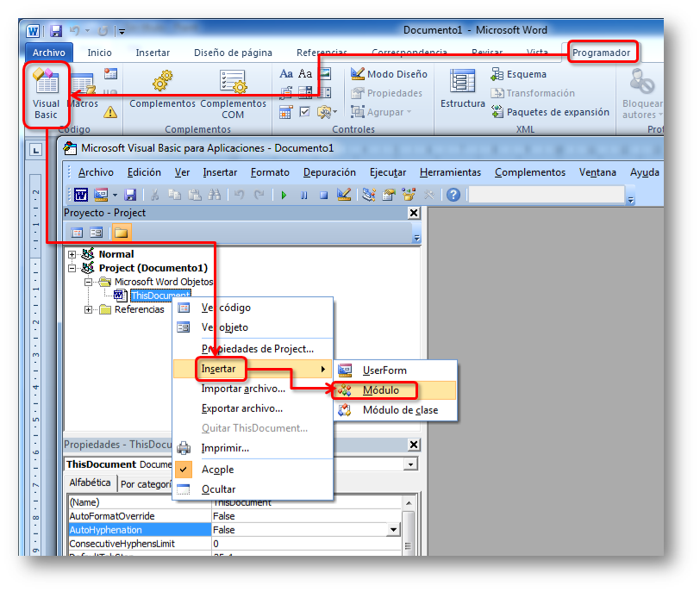This screenshot has width=700, height=592.
Task: Switch to Diseño de página tab
Action: point(233,53)
